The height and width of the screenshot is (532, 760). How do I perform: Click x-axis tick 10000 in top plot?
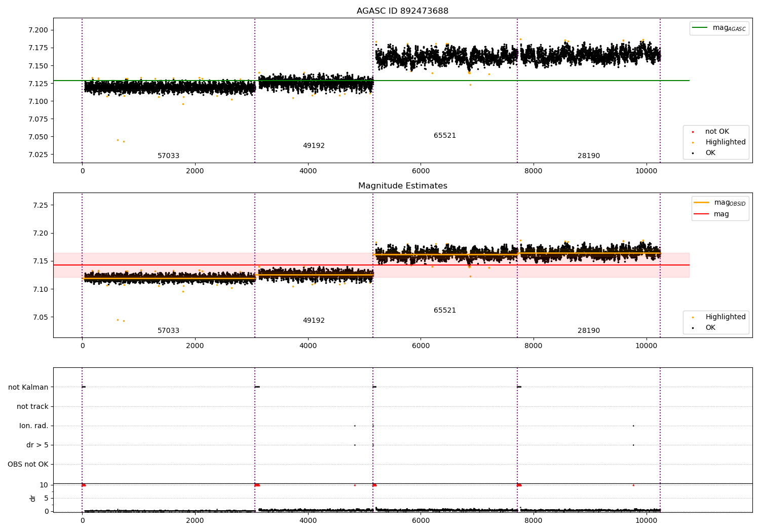[646, 171]
